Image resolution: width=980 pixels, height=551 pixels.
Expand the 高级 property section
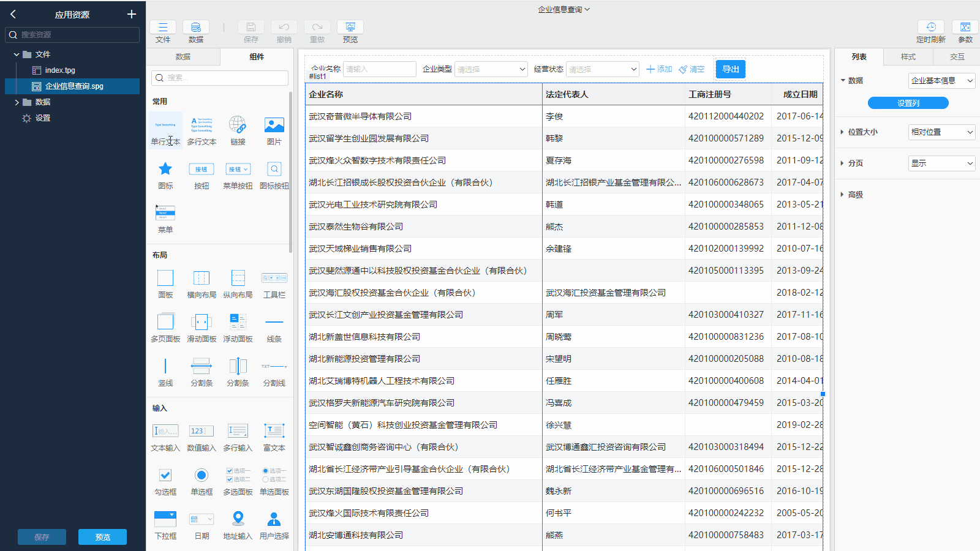(x=843, y=194)
